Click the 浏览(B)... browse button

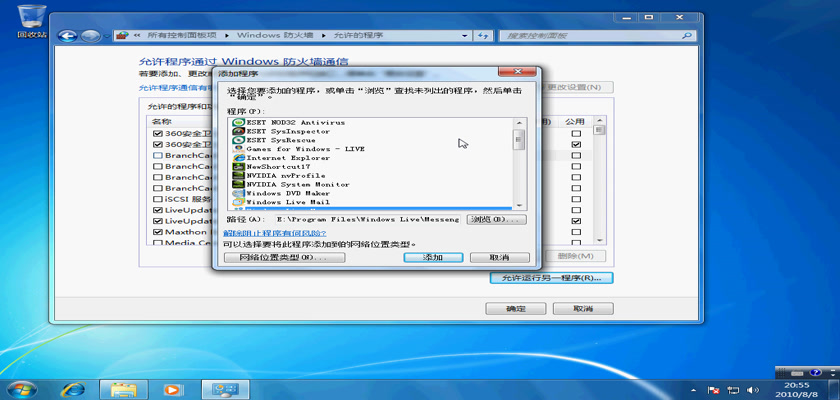(497, 219)
